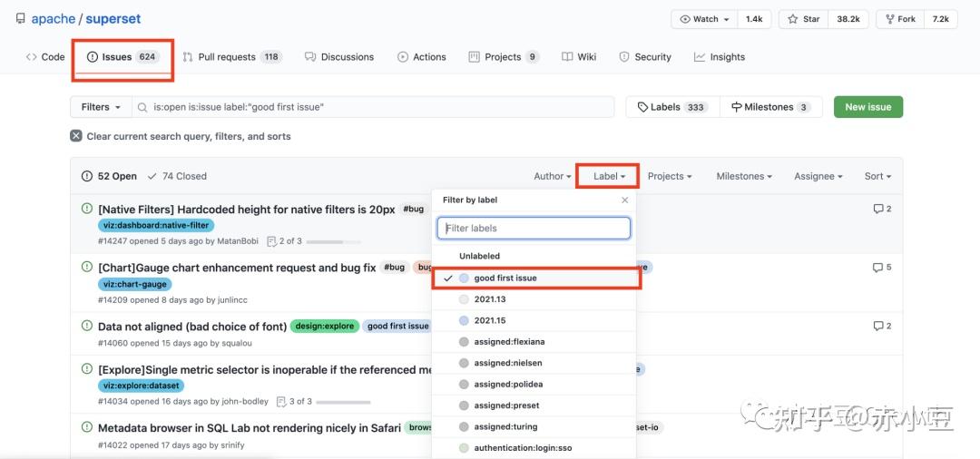Click the comment icon on the Native Filters issue
Viewport: 980px width, 459px height.
(877, 210)
